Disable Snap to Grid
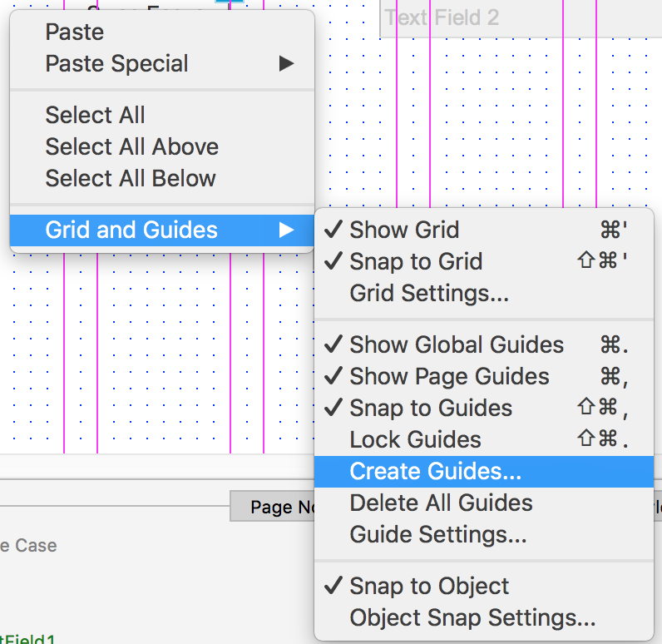This screenshot has width=662, height=644. pos(416,262)
